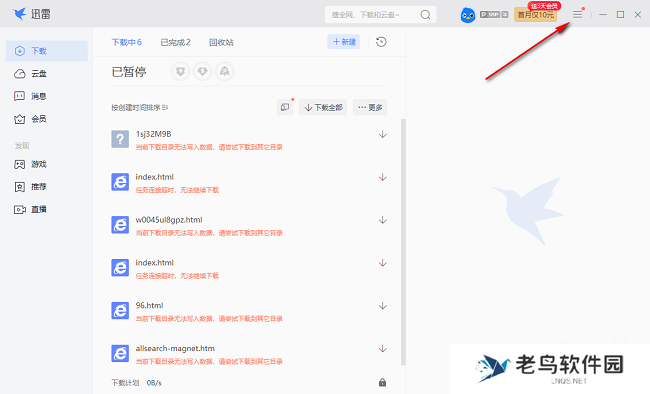The image size is (650, 394).
Task: Click the IE icon of allsearch-magnet.htm
Action: point(120,354)
